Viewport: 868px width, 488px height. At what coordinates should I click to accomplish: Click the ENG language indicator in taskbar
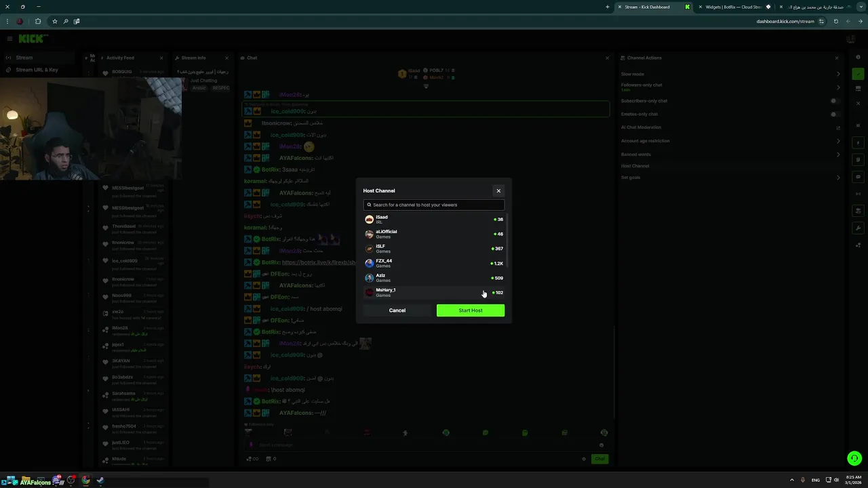tap(815, 480)
